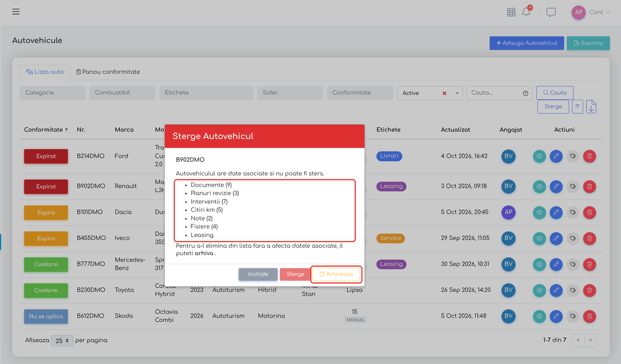The image size is (621, 364).
Task: View B777DMO Mercedes-Benz (eye icon)
Action: [539, 264]
